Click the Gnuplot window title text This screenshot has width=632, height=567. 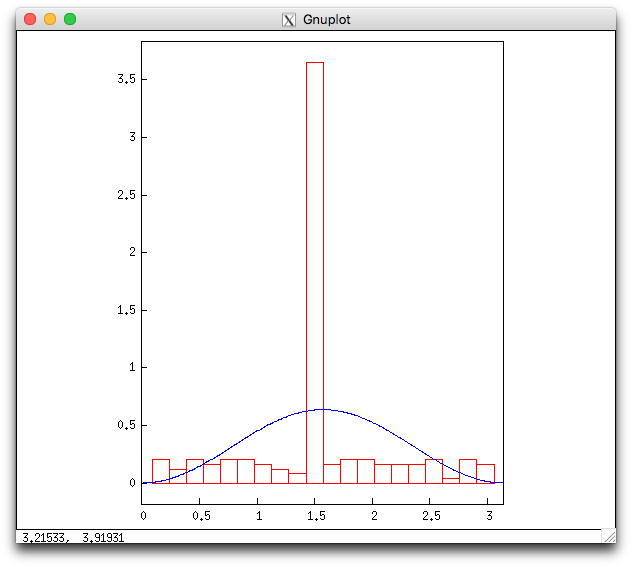coord(326,20)
